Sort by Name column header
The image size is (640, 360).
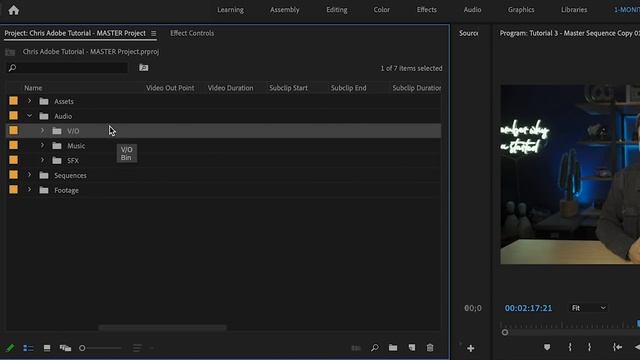(33, 88)
